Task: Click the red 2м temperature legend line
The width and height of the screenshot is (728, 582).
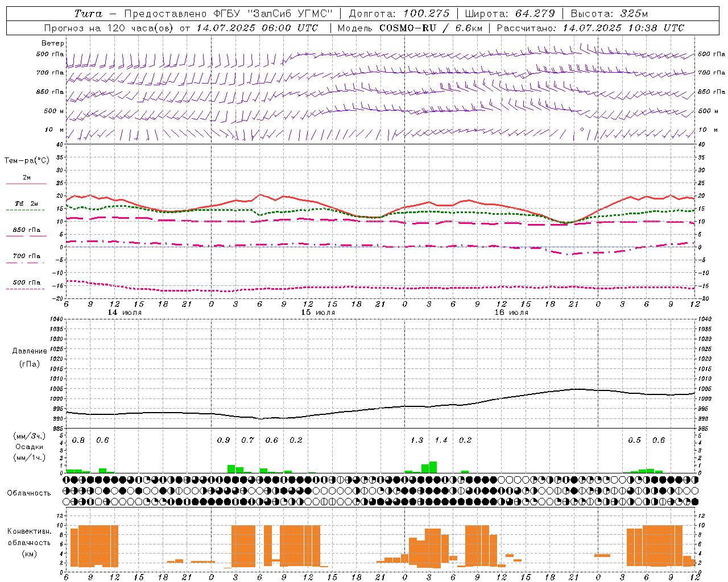Action: 26,184
